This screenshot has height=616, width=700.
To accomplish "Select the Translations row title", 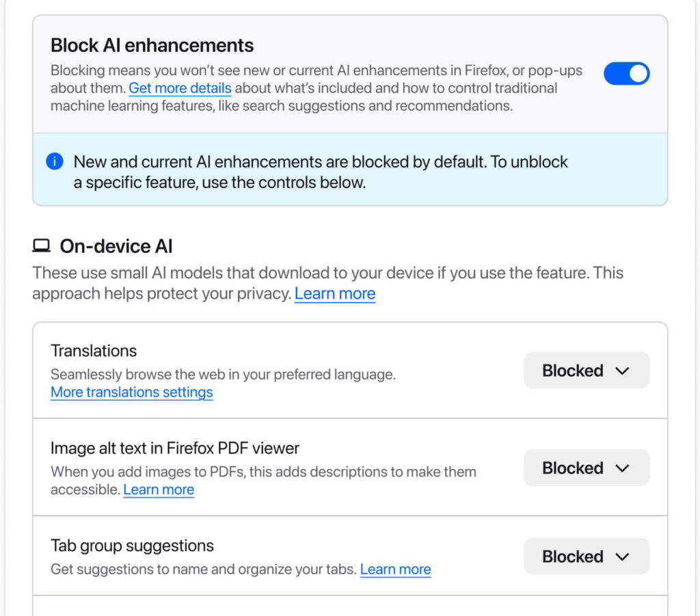I will point(94,351).
